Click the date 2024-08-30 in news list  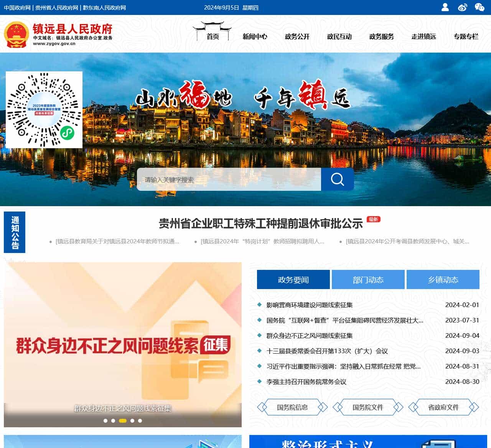[462, 382]
